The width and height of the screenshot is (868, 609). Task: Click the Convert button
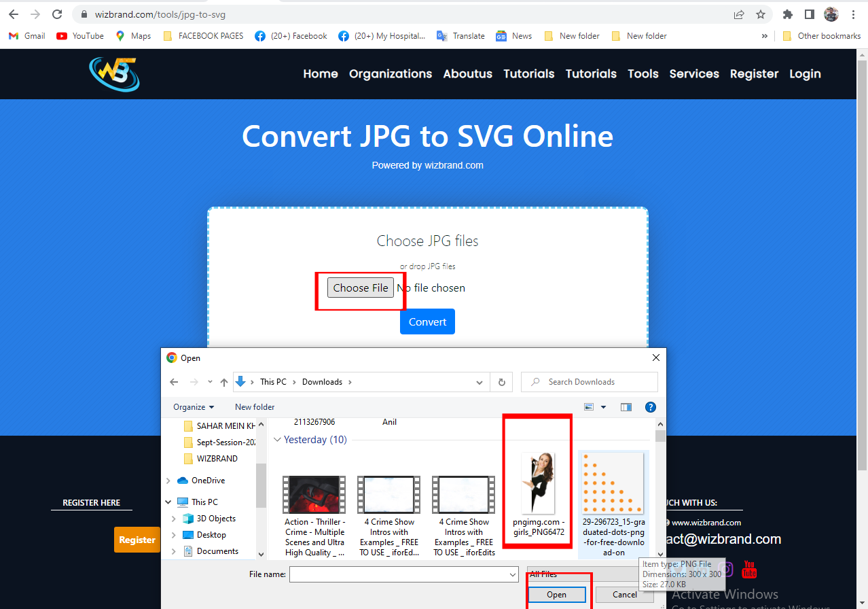[x=427, y=321]
